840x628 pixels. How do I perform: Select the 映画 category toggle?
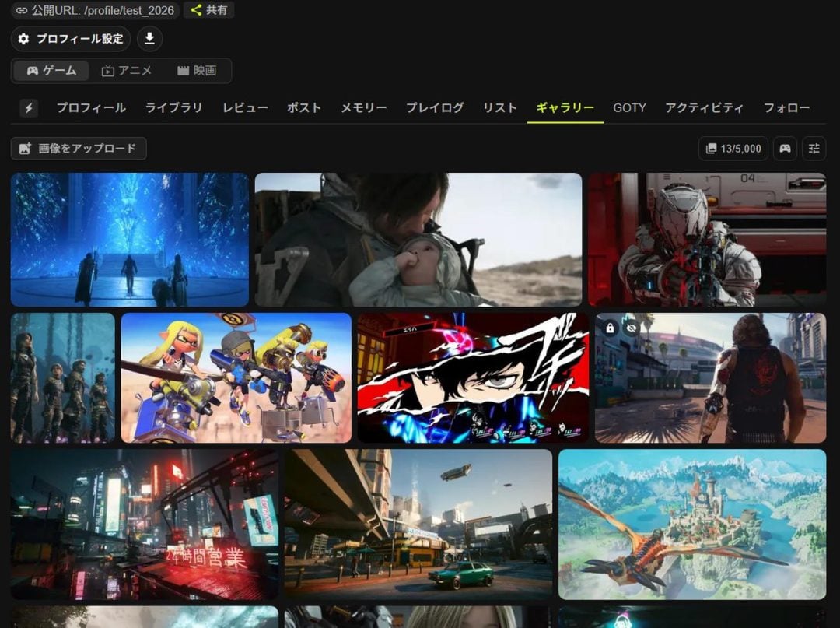197,71
